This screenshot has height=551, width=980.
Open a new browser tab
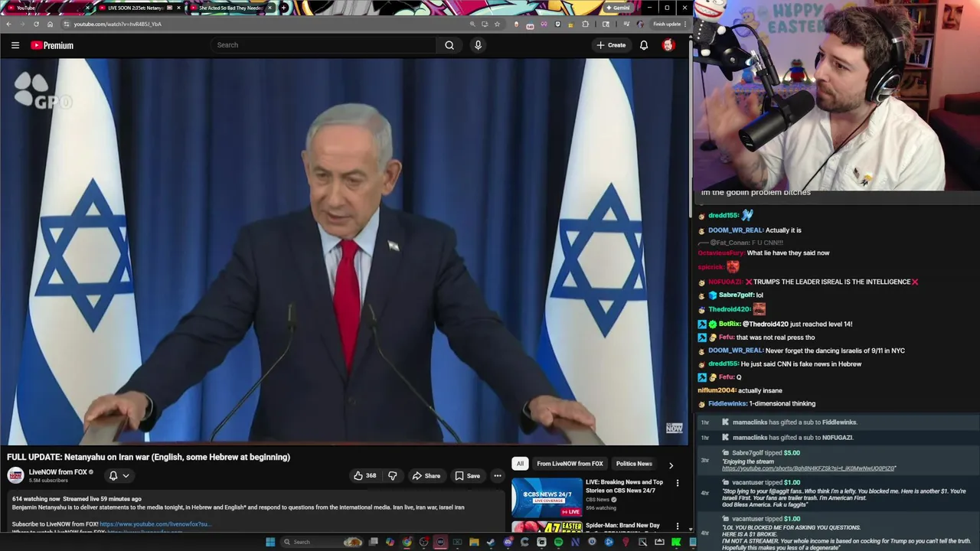pos(284,8)
